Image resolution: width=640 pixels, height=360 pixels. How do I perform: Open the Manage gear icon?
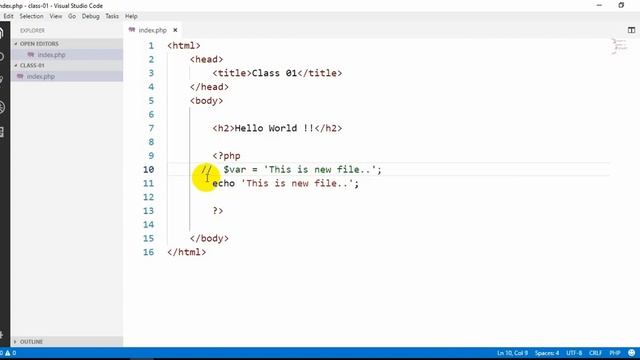click(x=2, y=335)
